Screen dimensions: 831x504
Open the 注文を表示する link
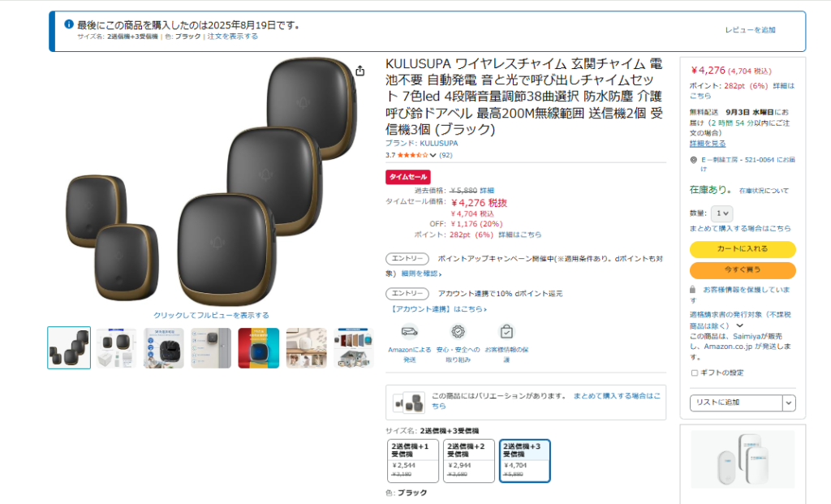(x=233, y=37)
